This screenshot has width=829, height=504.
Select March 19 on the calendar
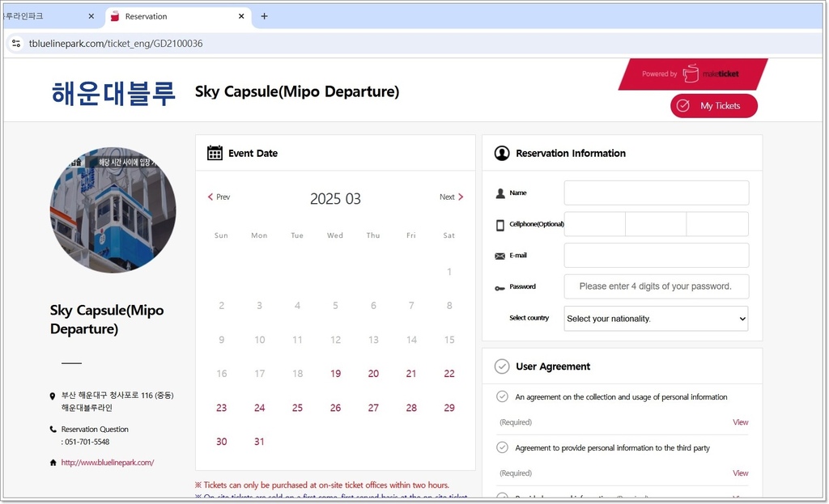(x=335, y=374)
